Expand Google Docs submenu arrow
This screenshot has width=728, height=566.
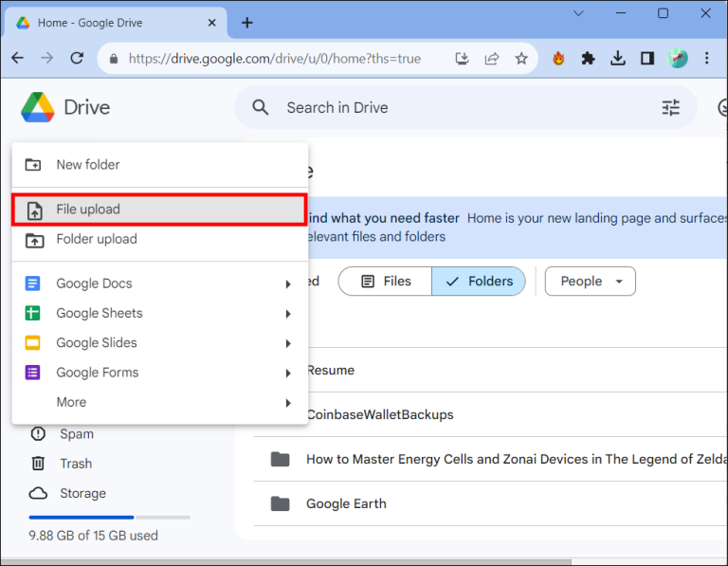[x=288, y=284]
